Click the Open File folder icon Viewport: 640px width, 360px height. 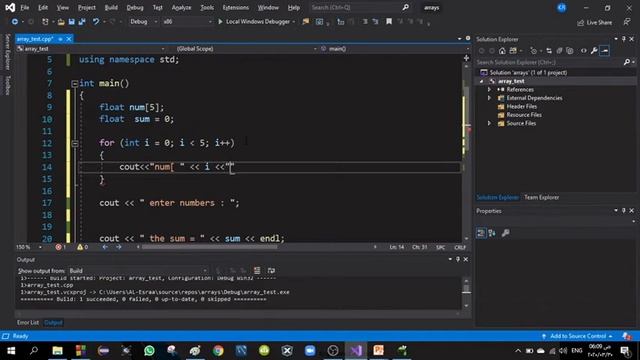tap(61, 22)
